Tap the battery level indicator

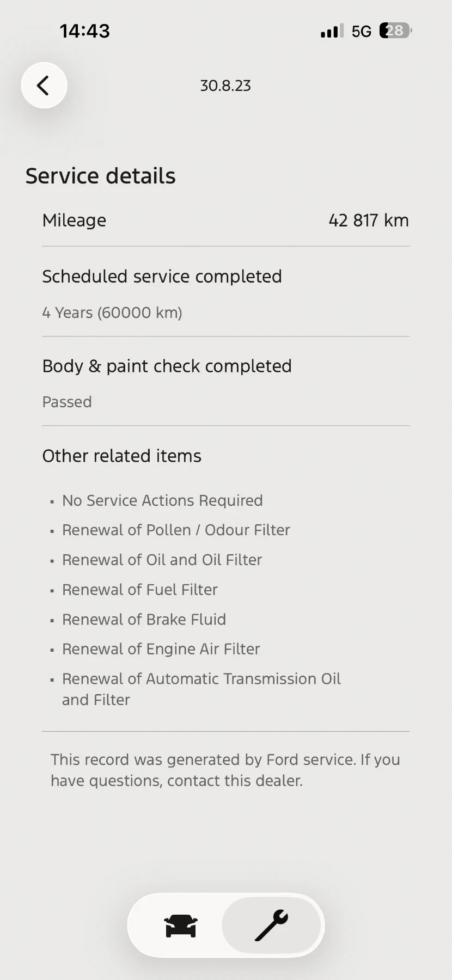(x=395, y=31)
